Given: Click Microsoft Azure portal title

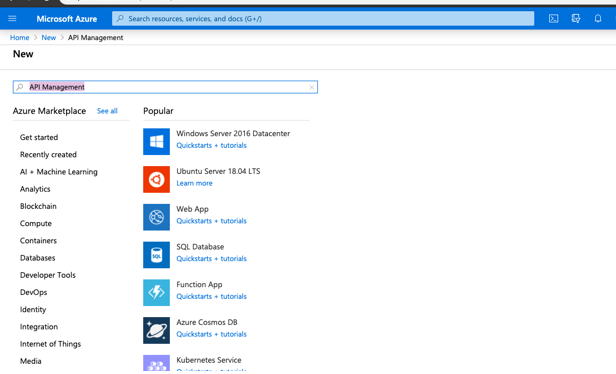Looking at the screenshot, I should click(x=67, y=18).
